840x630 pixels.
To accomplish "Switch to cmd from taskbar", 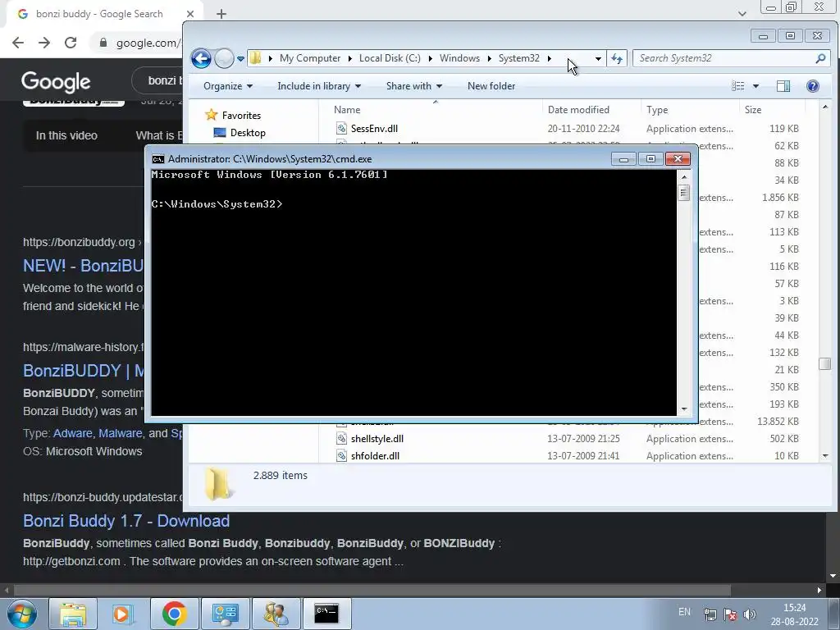I will click(326, 614).
